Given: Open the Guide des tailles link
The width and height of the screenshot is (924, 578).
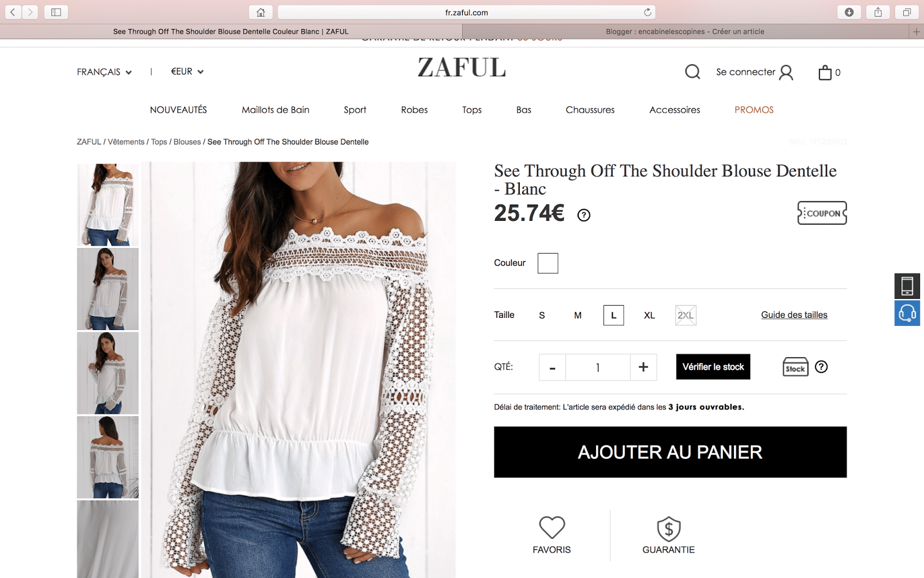Looking at the screenshot, I should pyautogui.click(x=794, y=315).
